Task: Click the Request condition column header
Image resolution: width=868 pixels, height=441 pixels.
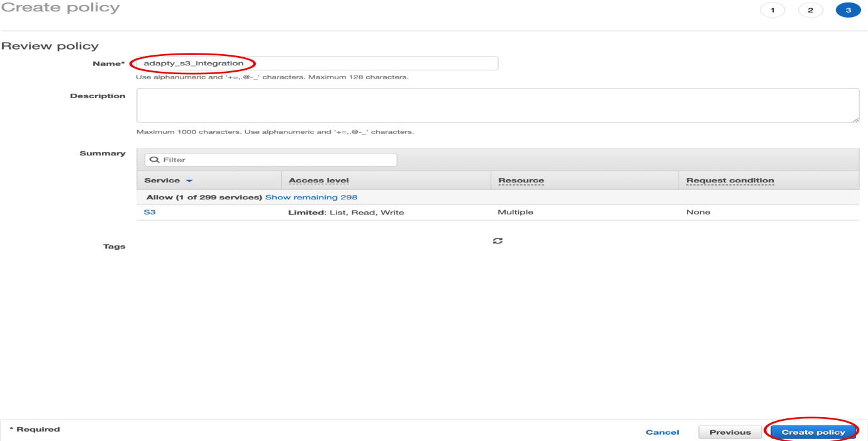Action: [730, 181]
